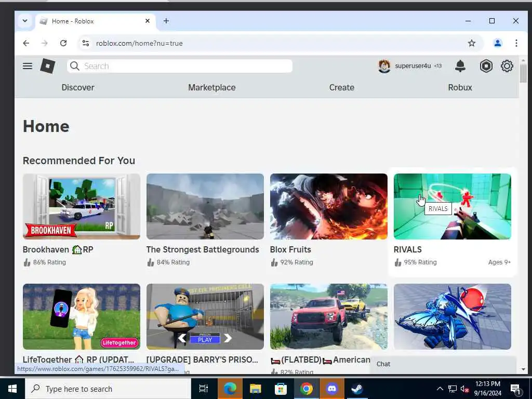Open Brookhaven RP game thumbnail
The image size is (532, 399).
point(82,206)
